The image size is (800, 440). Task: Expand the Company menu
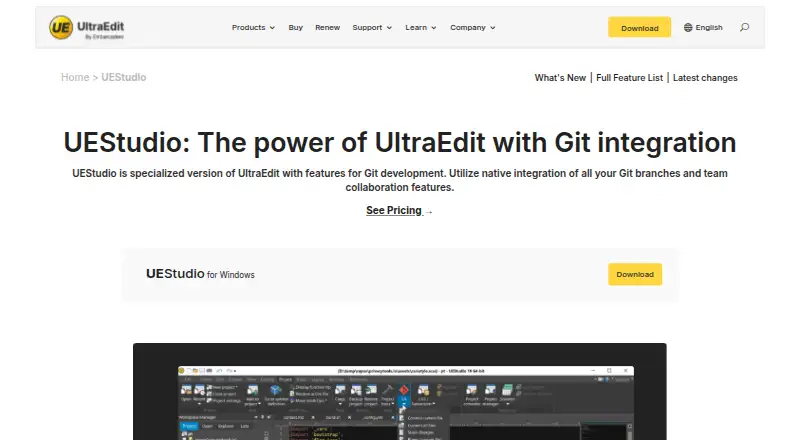[x=472, y=28]
